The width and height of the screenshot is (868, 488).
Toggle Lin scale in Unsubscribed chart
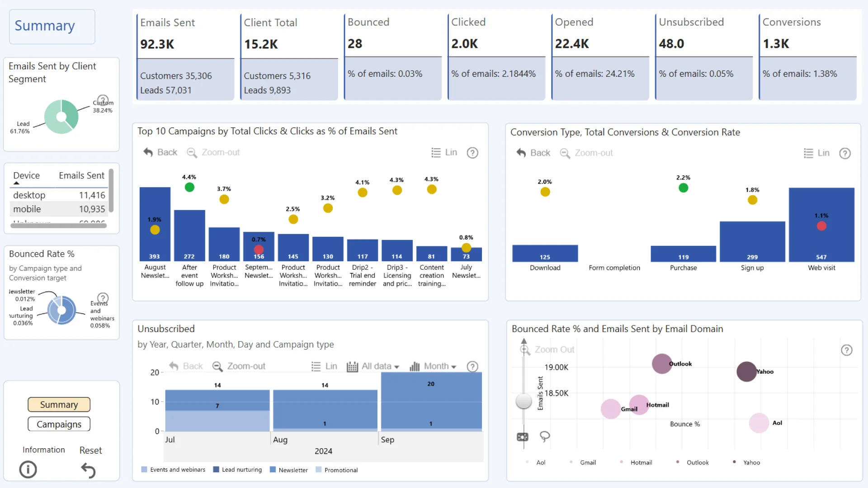[x=324, y=366]
